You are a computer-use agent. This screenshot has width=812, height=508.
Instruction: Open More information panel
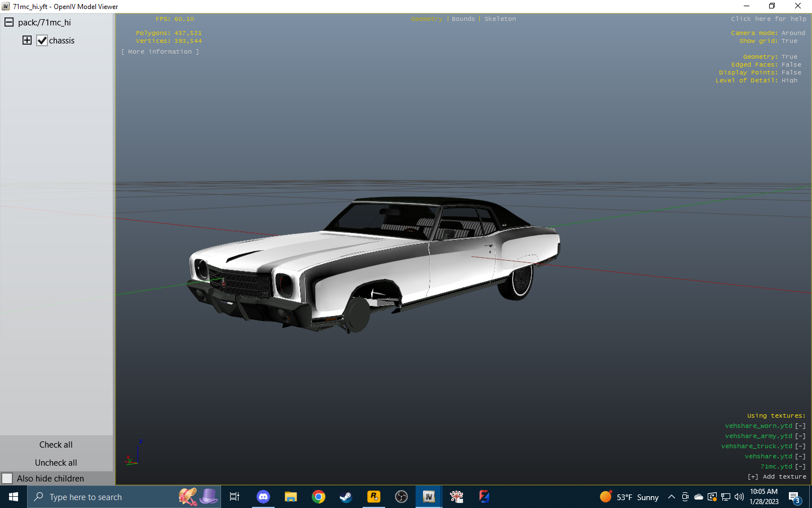160,51
